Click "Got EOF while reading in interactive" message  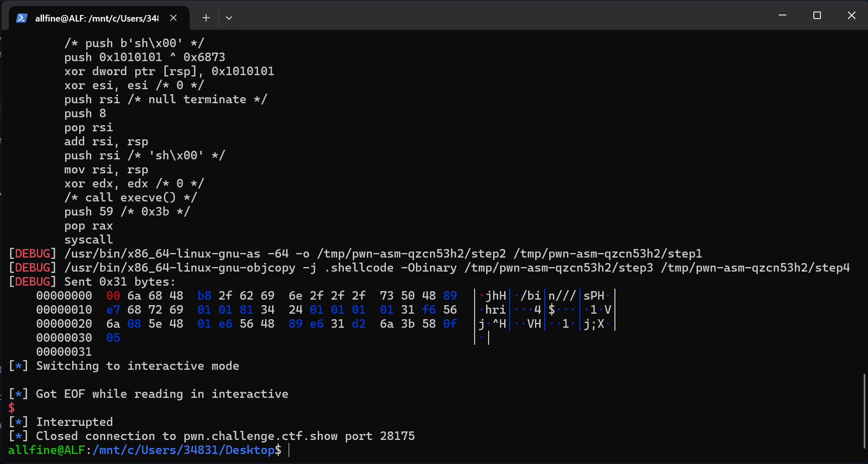point(162,394)
